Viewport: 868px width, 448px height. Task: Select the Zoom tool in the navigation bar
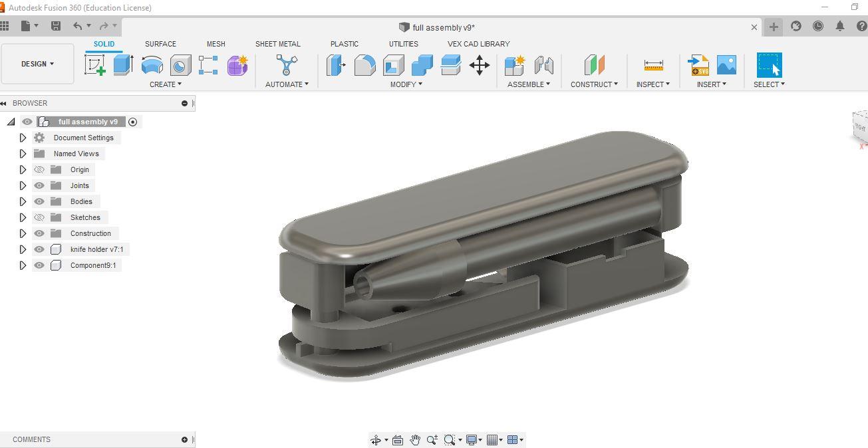point(432,440)
